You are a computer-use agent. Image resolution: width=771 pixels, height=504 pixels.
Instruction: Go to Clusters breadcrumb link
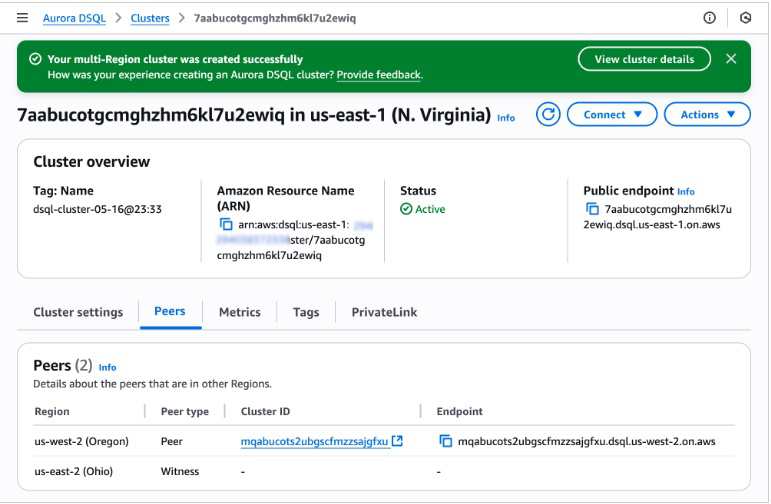tap(150, 18)
